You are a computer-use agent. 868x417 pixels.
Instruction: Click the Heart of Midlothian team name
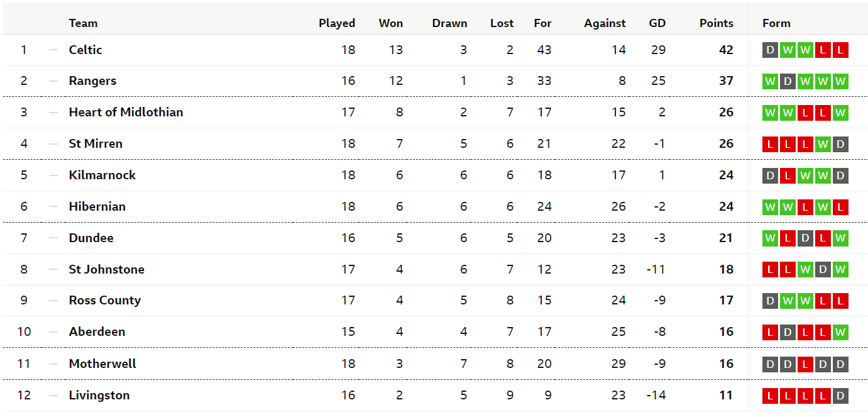coord(126,112)
